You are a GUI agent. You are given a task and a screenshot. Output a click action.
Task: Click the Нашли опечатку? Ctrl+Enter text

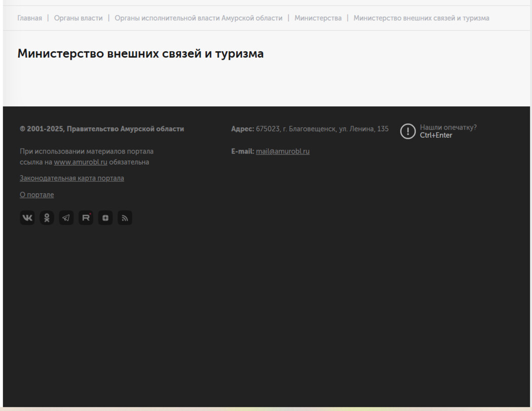448,131
